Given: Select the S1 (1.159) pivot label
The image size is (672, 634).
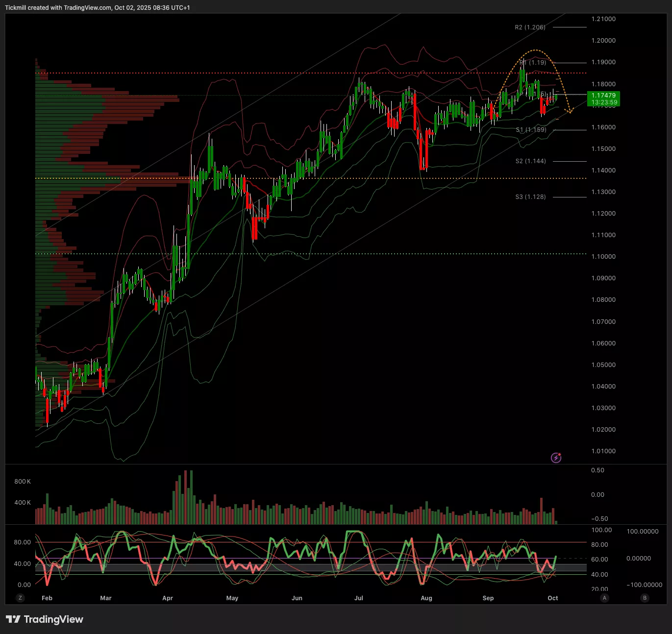Looking at the screenshot, I should [531, 130].
